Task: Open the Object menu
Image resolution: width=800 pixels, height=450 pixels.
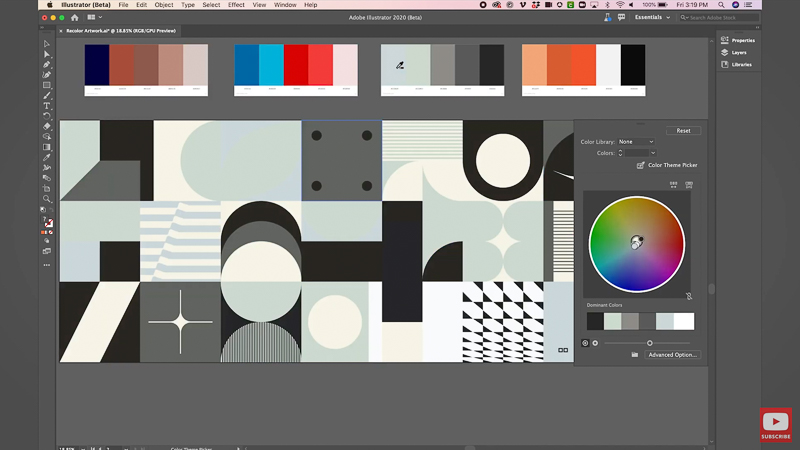Action: coord(163,5)
